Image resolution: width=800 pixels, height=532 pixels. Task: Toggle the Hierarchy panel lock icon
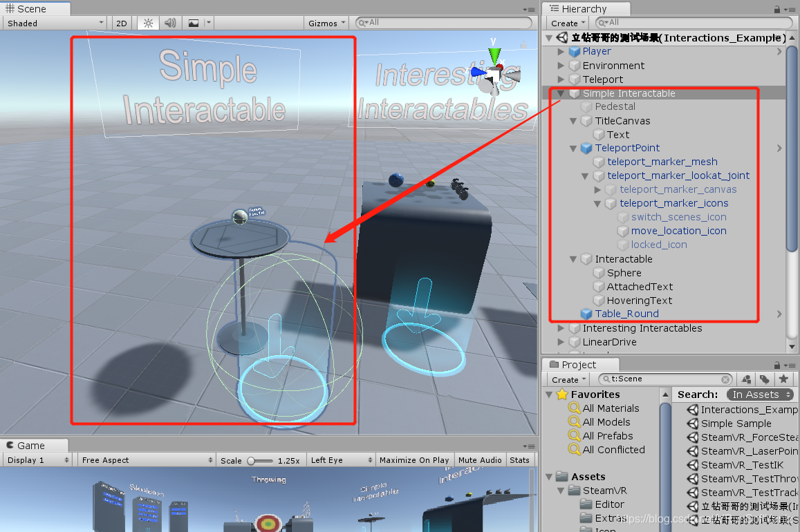tap(776, 9)
